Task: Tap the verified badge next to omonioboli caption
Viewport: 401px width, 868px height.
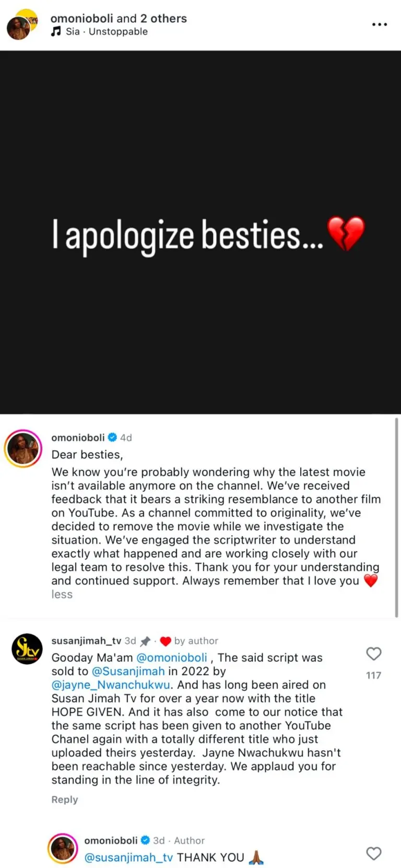Action: click(112, 437)
